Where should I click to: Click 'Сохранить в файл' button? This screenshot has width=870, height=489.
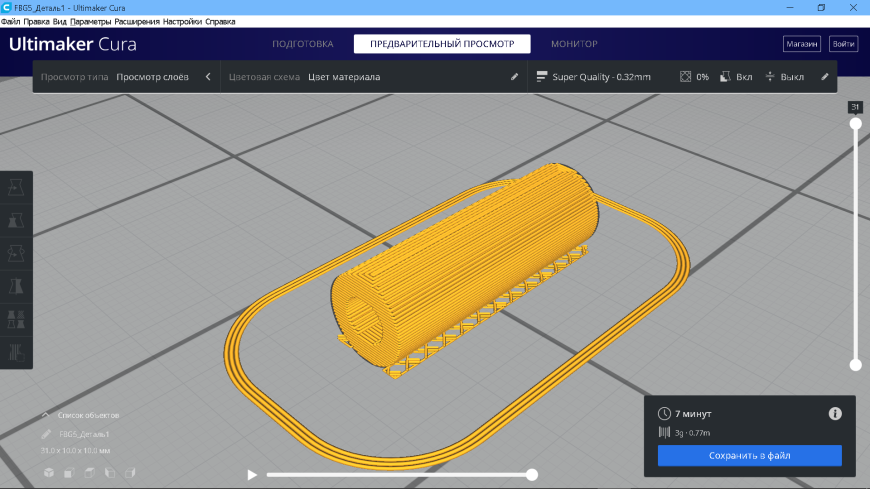pyautogui.click(x=750, y=456)
